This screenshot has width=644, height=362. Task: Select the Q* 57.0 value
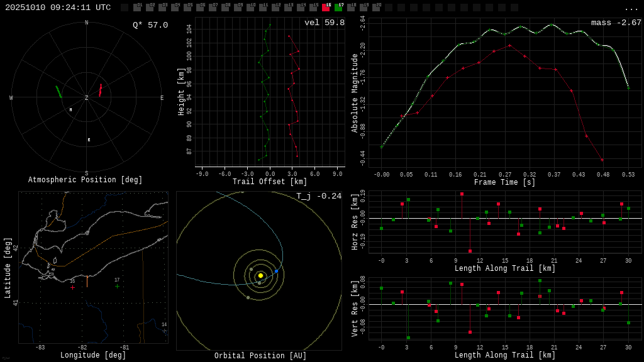[x=150, y=25]
